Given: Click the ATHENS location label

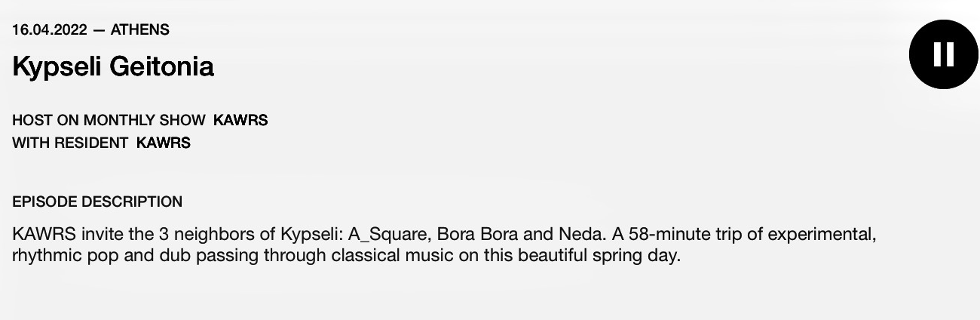Looking at the screenshot, I should coord(140,30).
